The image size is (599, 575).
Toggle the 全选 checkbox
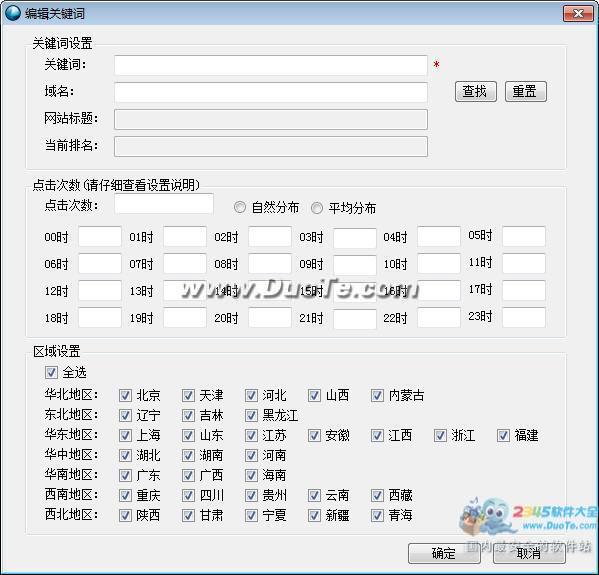[x=51, y=373]
